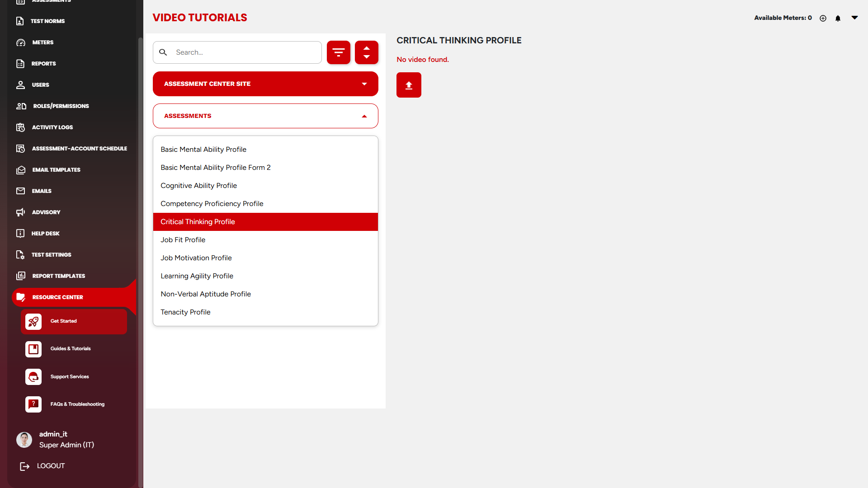Open Get Started rocket icon
Screen dimensions: 868x488
click(x=33, y=321)
